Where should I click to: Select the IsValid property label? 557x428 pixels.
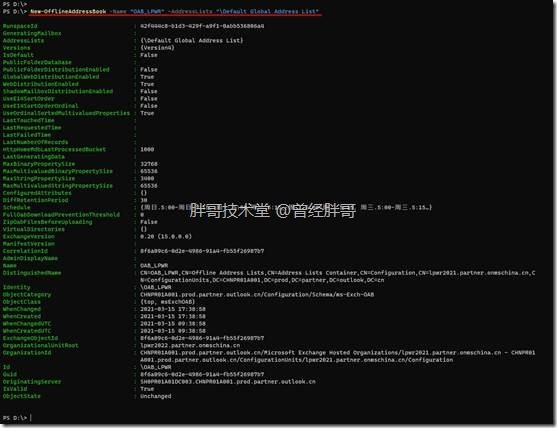pos(15,389)
